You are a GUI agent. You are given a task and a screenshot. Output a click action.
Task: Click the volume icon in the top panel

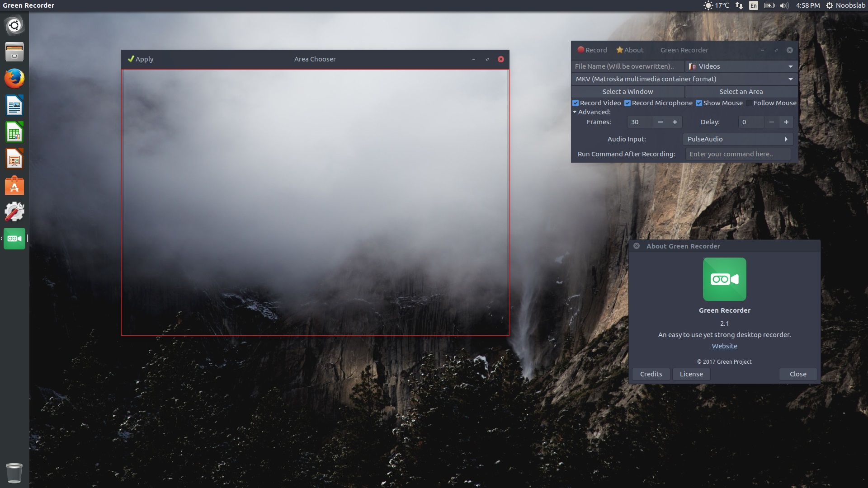(x=784, y=5)
